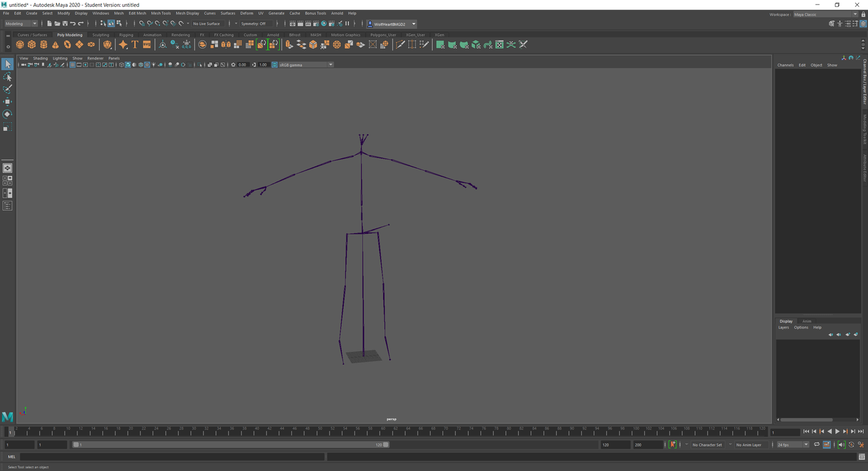This screenshot has height=471, width=868.
Task: Open the Workspace Maya Classic dropdown
Action: [x=825, y=14]
